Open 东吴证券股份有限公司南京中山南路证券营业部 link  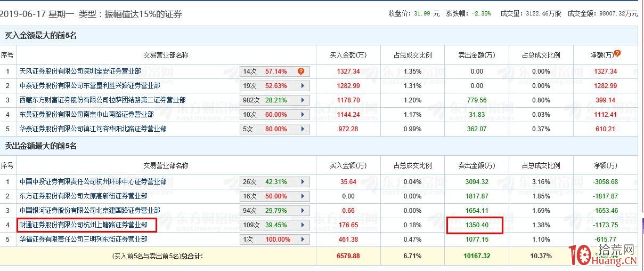[x=86, y=115]
